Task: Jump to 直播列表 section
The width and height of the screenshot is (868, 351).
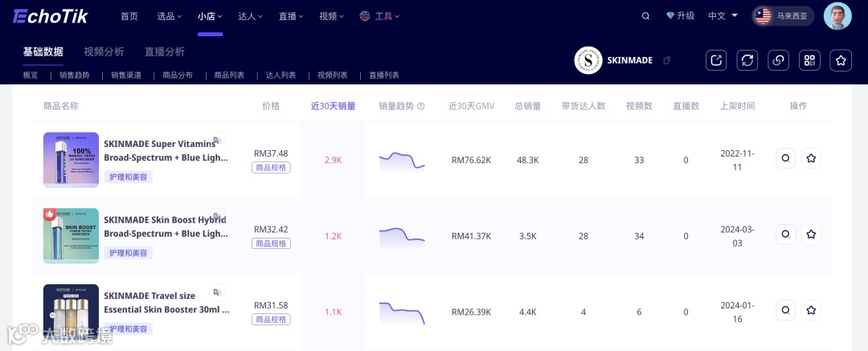Action: point(383,76)
